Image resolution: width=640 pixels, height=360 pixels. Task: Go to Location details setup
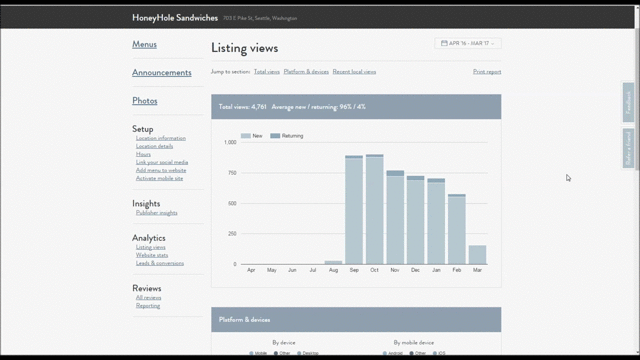pyautogui.click(x=154, y=146)
